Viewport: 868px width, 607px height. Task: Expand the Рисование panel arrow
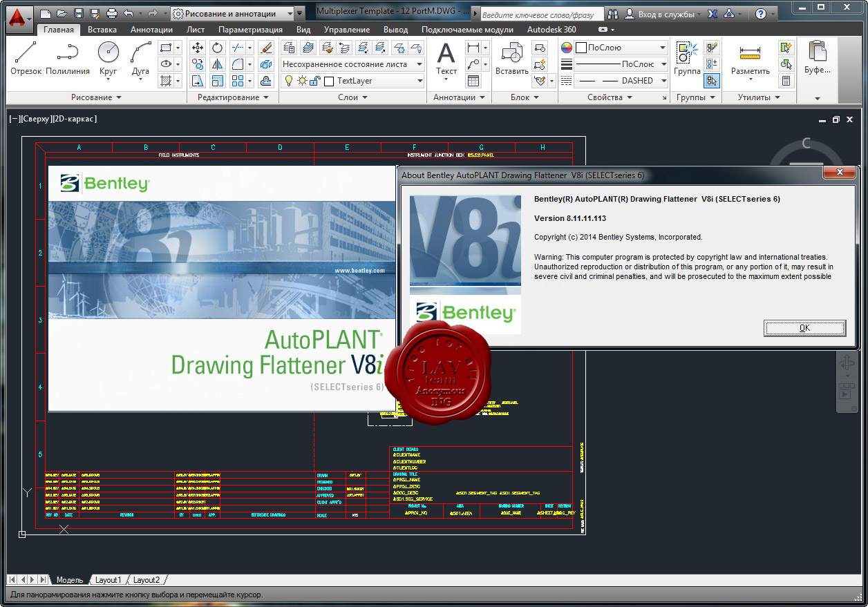coord(118,97)
